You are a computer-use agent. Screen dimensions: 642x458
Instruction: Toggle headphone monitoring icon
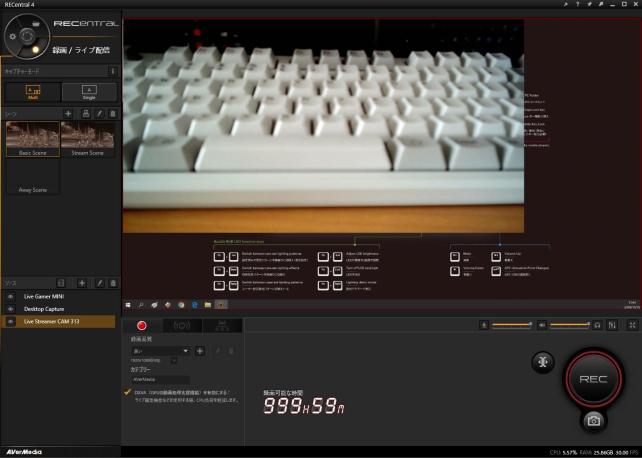coord(597,325)
